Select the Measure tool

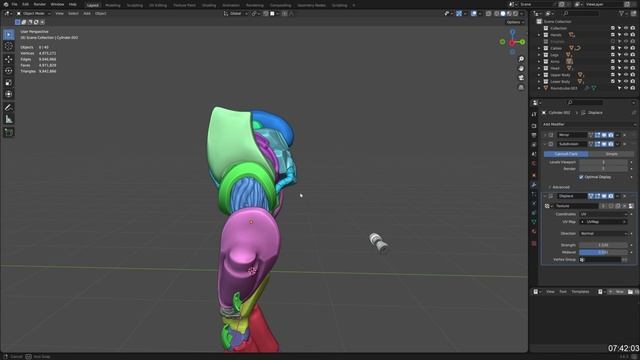9,120
